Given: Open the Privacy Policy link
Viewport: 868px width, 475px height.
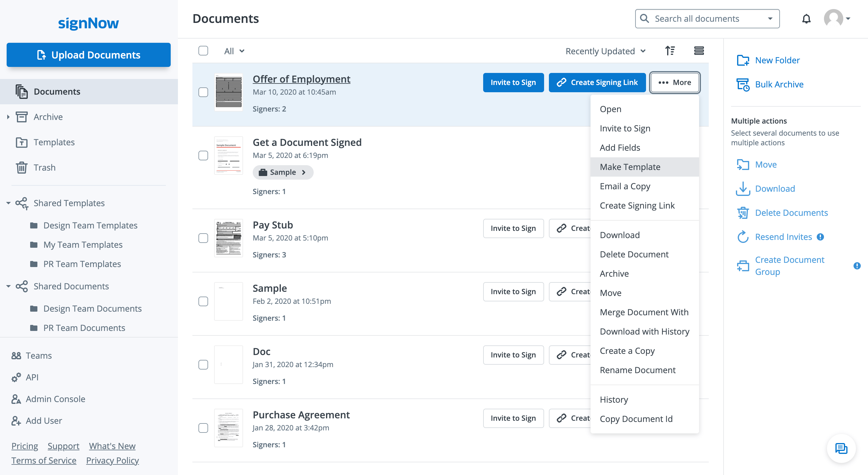Looking at the screenshot, I should tap(112, 460).
